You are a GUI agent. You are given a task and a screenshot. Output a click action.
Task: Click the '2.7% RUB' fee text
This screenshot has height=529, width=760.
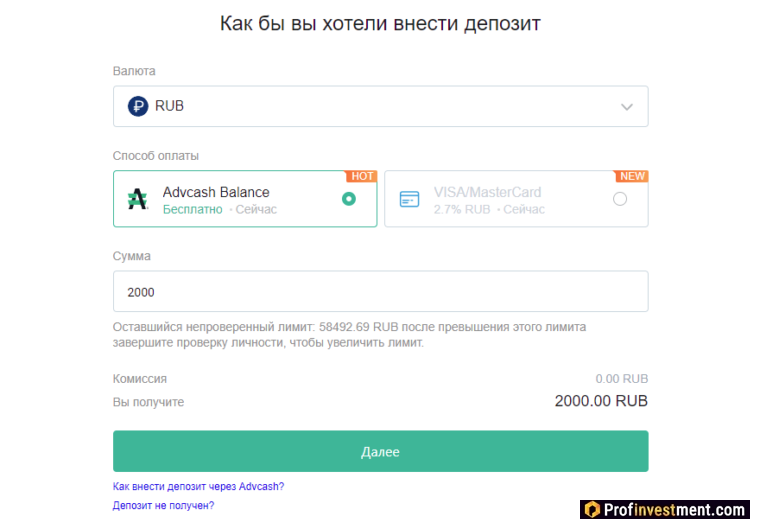(x=462, y=209)
